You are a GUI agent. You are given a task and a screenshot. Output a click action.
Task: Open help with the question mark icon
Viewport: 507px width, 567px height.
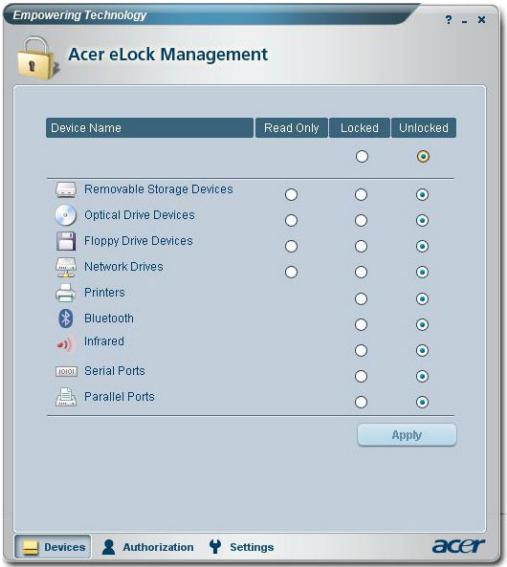[x=448, y=20]
